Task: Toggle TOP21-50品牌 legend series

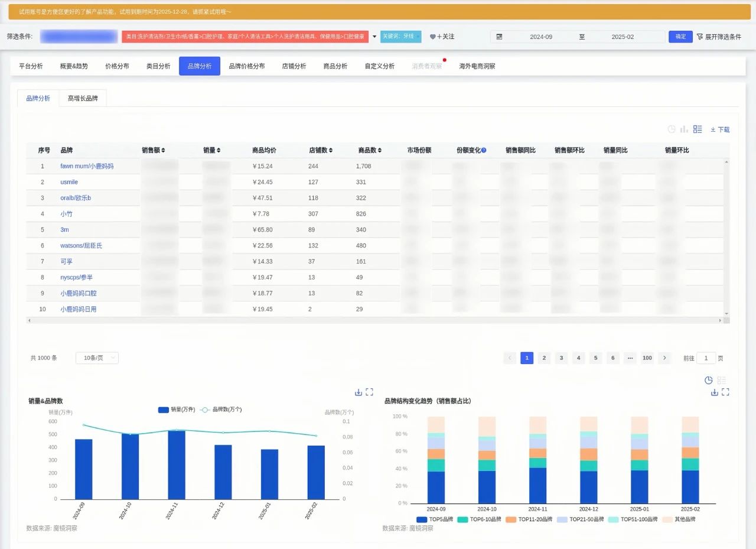Action: 581,519
